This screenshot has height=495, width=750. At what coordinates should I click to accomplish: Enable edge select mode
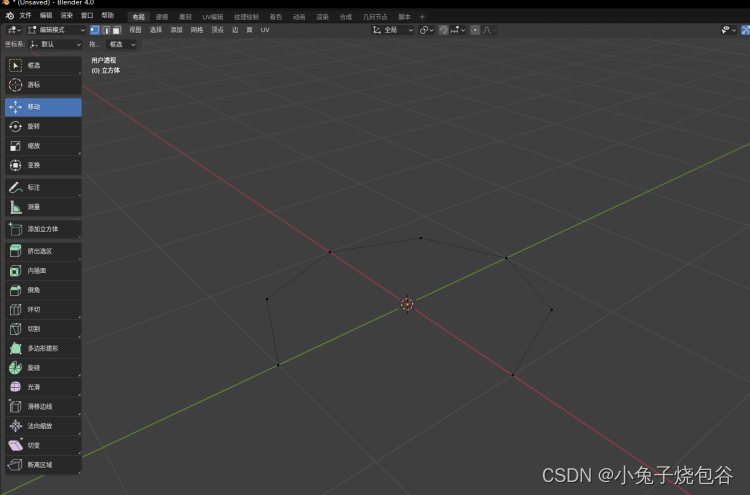point(106,30)
